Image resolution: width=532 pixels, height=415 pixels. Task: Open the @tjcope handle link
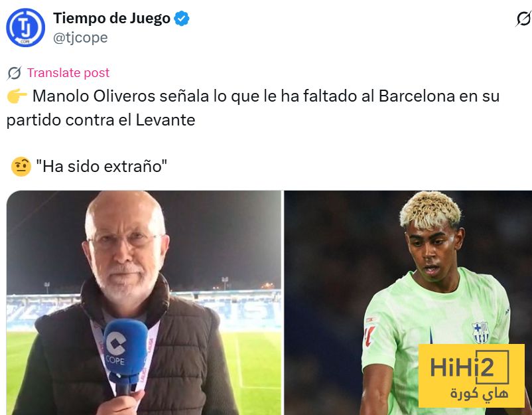coord(80,37)
